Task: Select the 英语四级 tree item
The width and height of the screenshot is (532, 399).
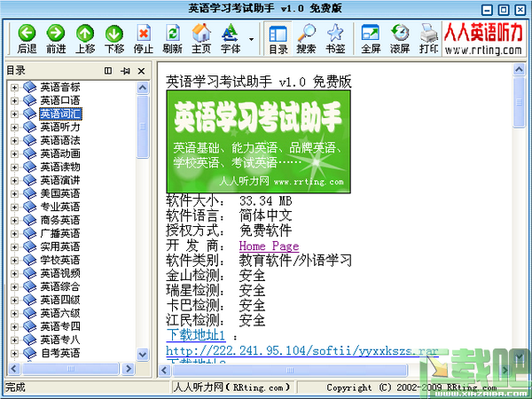Action: (60, 300)
